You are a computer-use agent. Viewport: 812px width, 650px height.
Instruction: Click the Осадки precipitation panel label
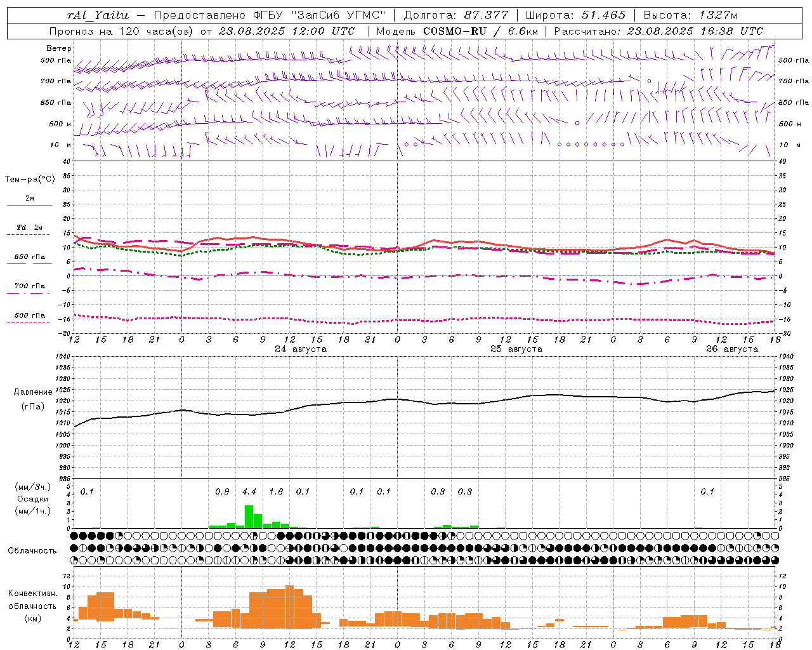pos(33,499)
